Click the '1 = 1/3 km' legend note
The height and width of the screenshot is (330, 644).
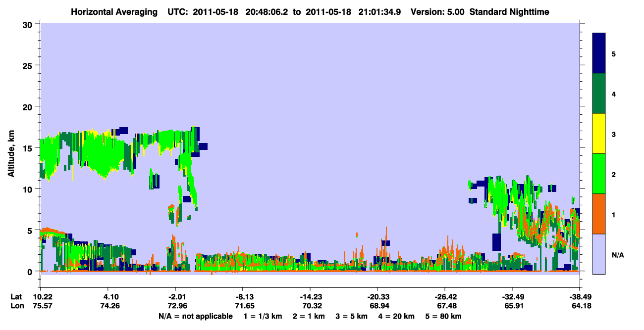[263, 316]
